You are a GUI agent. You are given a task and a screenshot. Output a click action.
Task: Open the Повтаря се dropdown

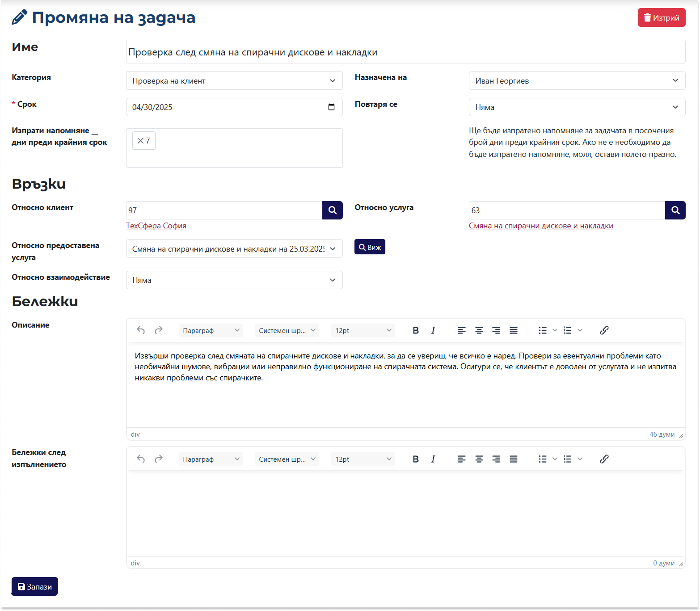pos(577,107)
